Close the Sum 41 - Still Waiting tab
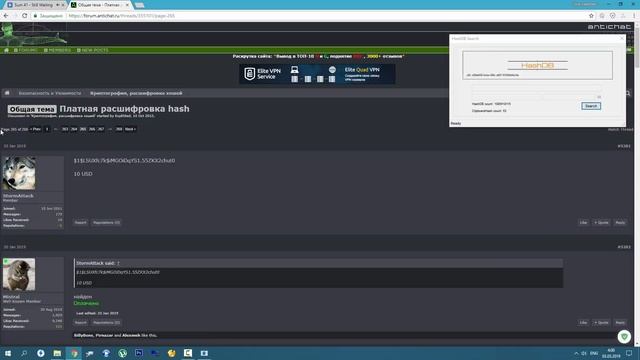The image size is (640, 360). [63, 5]
